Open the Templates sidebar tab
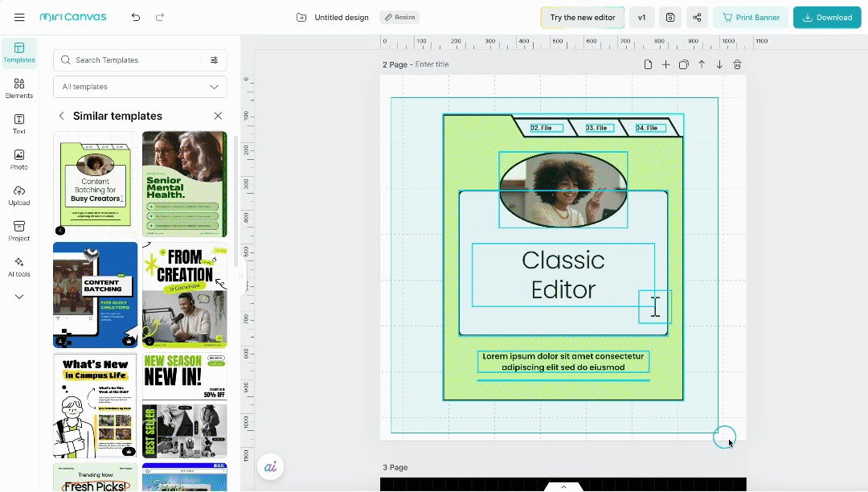Viewport: 868px width, 492px height. coord(19,53)
